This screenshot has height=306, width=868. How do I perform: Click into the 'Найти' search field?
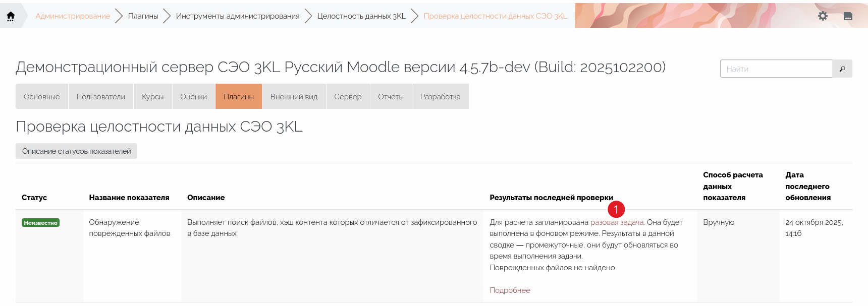776,69
